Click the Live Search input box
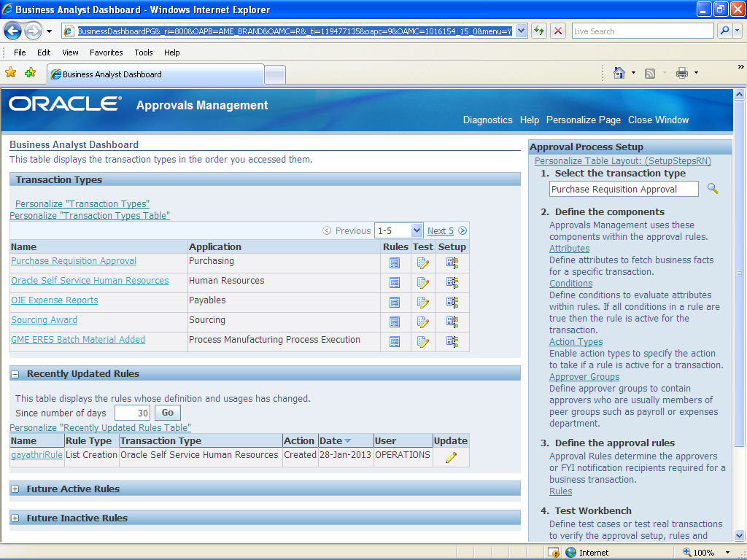 (x=643, y=31)
